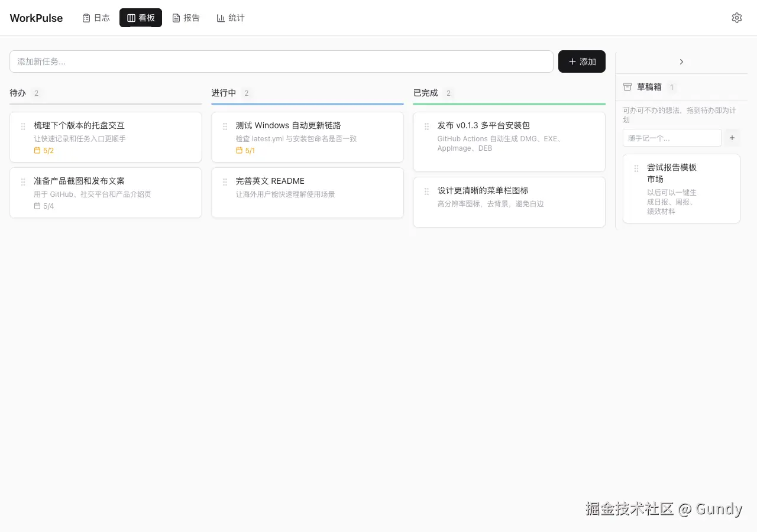Go to the 统计 tab
Viewport: 757px width, 532px height.
point(231,18)
